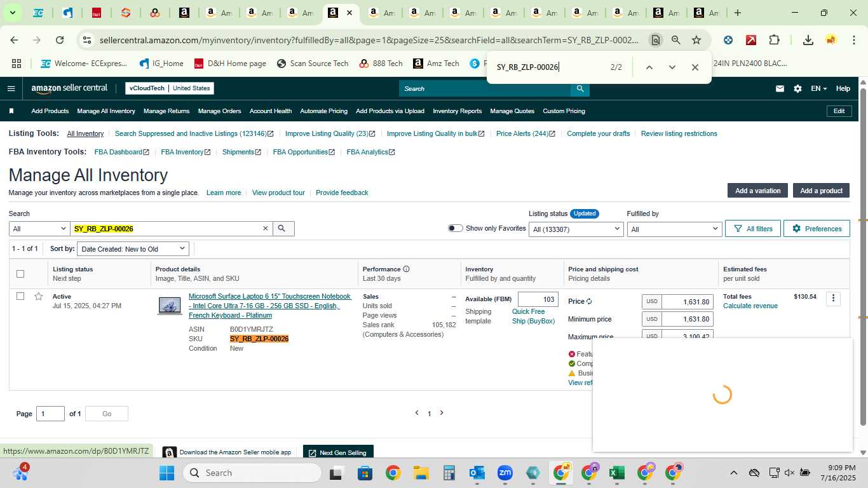Open Seller Central settings gear
The image size is (868, 488).
click(797, 88)
